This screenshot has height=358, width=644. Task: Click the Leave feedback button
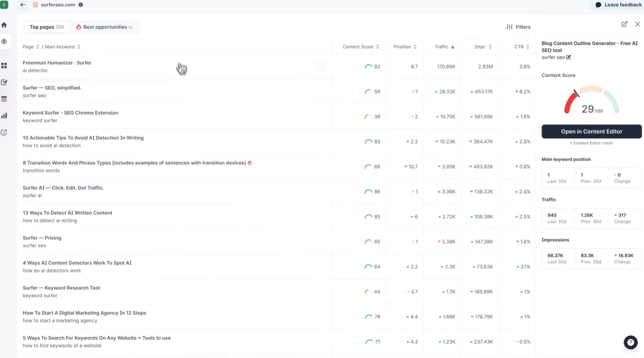pos(619,5)
